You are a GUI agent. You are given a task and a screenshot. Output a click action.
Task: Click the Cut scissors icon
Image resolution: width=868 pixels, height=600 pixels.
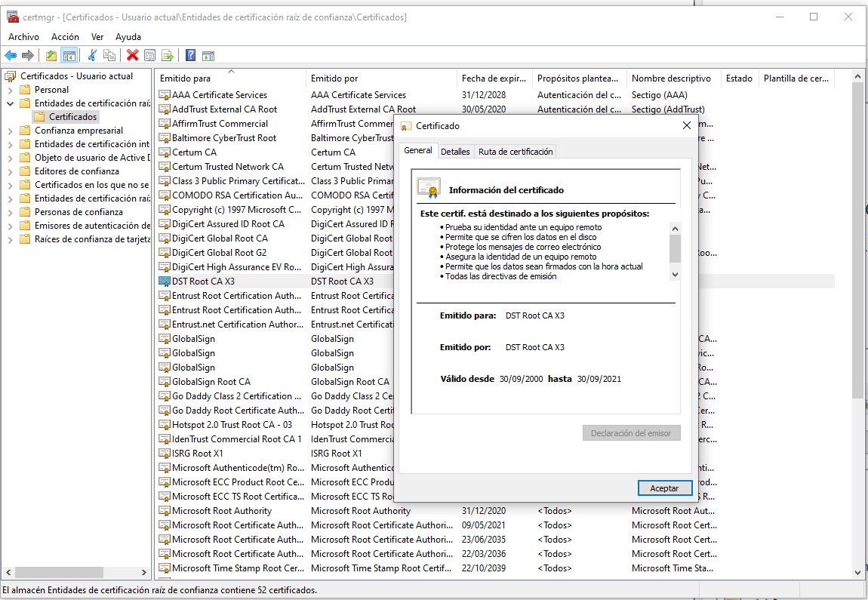[x=92, y=55]
